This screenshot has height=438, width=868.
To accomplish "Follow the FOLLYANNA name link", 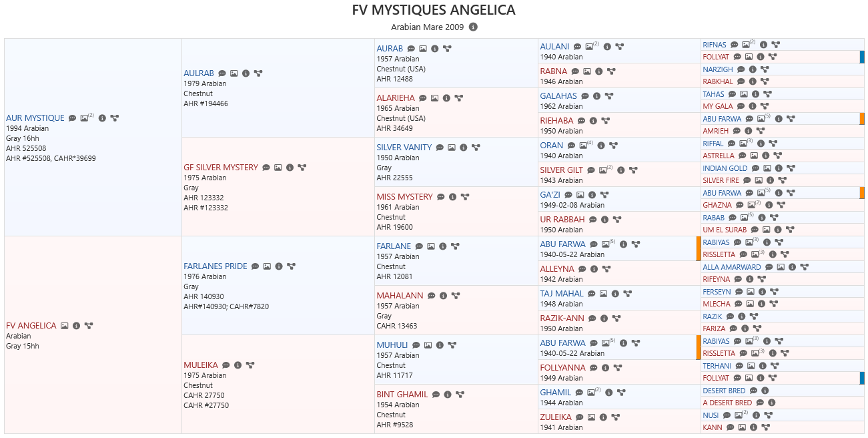I will click(562, 368).
